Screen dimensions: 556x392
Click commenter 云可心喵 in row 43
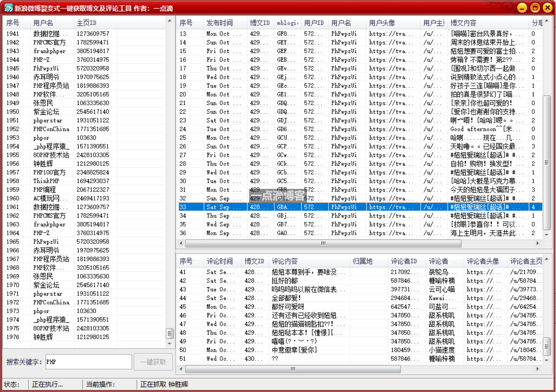(x=442, y=289)
